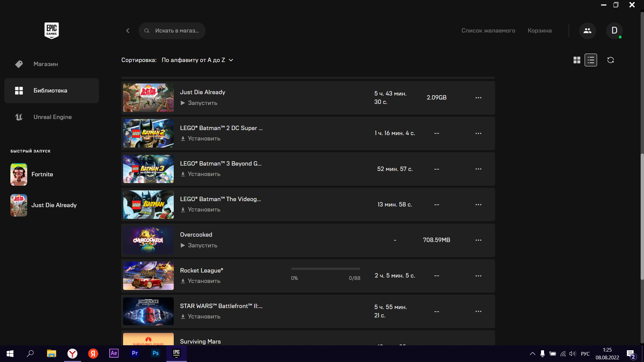The image size is (644, 362).
Task: Open the D profile avatar
Action: click(614, 31)
